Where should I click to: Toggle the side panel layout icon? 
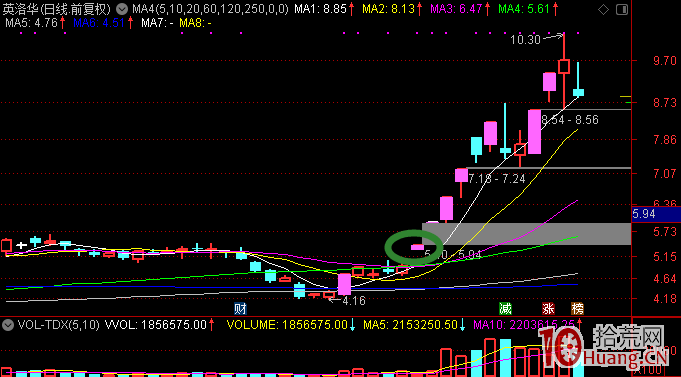tap(622, 10)
